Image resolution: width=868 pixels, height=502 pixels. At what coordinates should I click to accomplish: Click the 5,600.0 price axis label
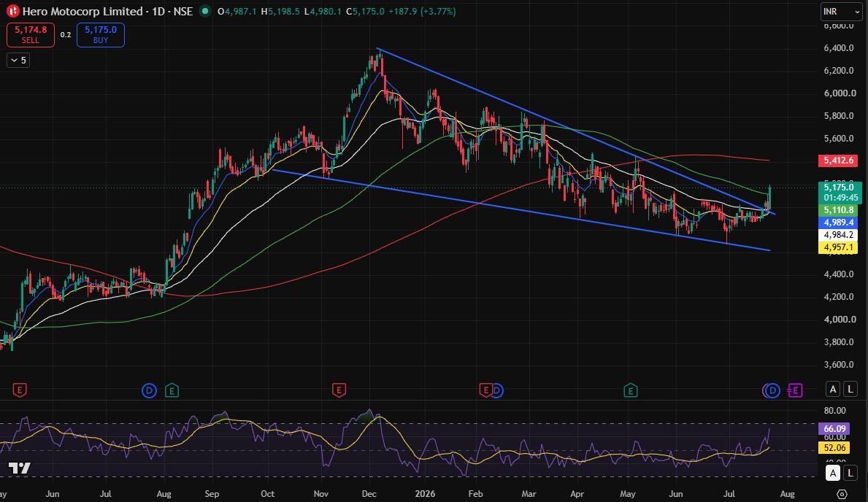(840, 139)
